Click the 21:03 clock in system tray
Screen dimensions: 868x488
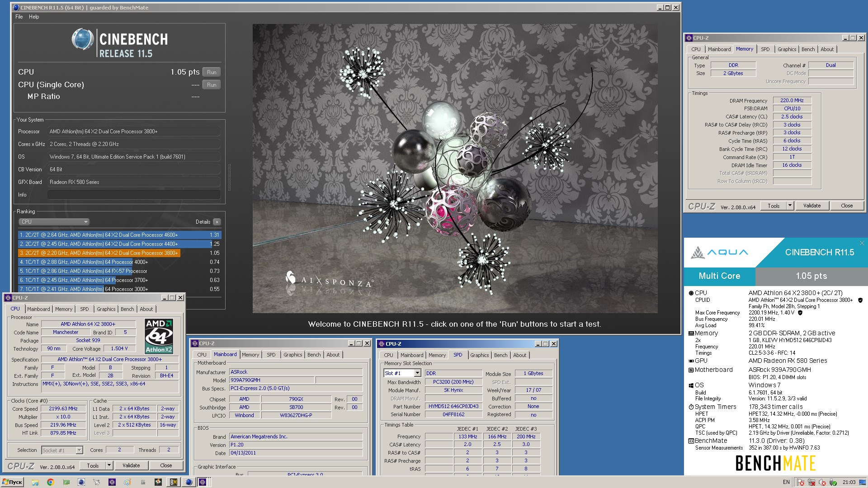(849, 482)
